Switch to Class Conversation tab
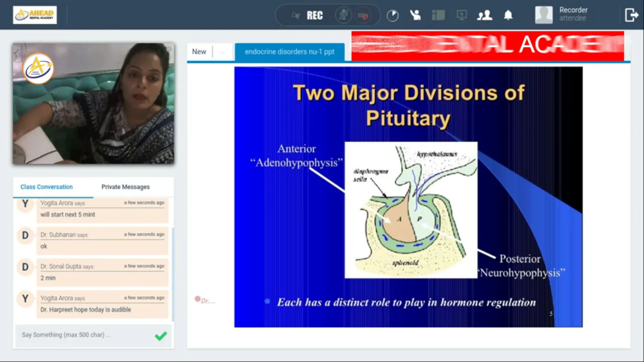 click(46, 187)
